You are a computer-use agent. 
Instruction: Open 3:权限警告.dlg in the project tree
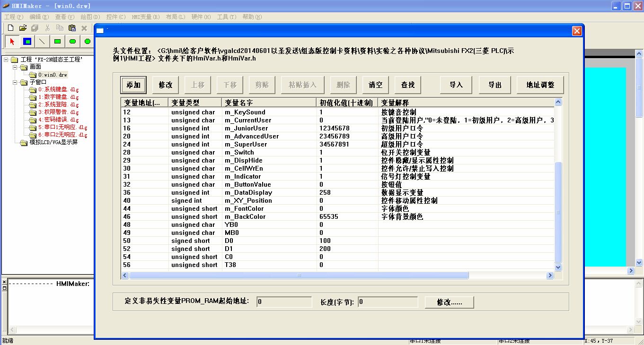click(x=58, y=112)
